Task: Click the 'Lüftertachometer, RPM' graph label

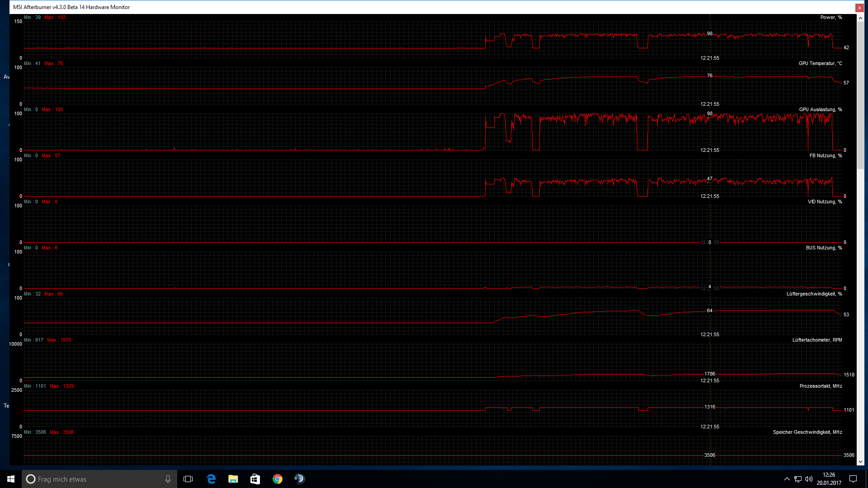Action: [x=817, y=340]
